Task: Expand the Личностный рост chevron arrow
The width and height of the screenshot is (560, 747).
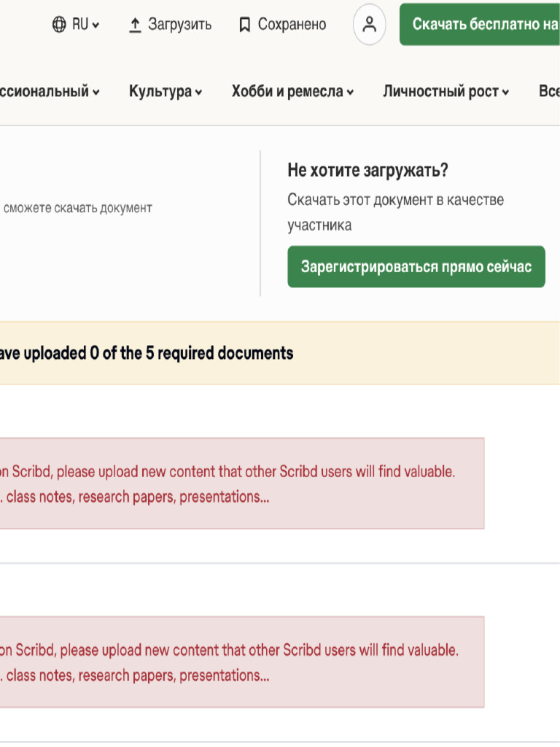Action: (505, 93)
